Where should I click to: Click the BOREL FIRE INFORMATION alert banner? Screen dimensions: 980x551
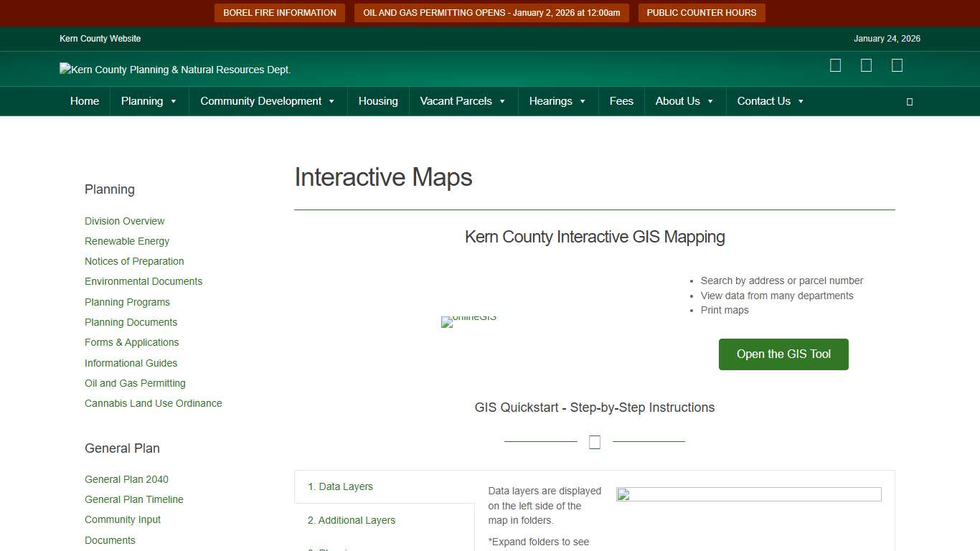tap(279, 12)
